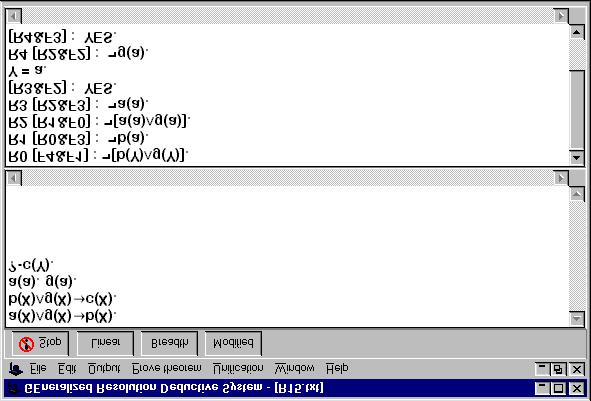
Task: Click the right horizontal scroll arrow of the proof output pane
Action: pyautogui.click(x=561, y=16)
